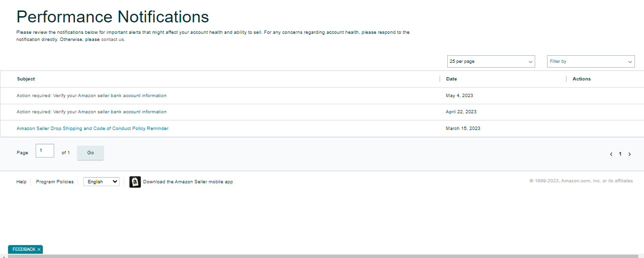Click the Performance Notifications heading
The image size is (644, 258).
coord(113,17)
